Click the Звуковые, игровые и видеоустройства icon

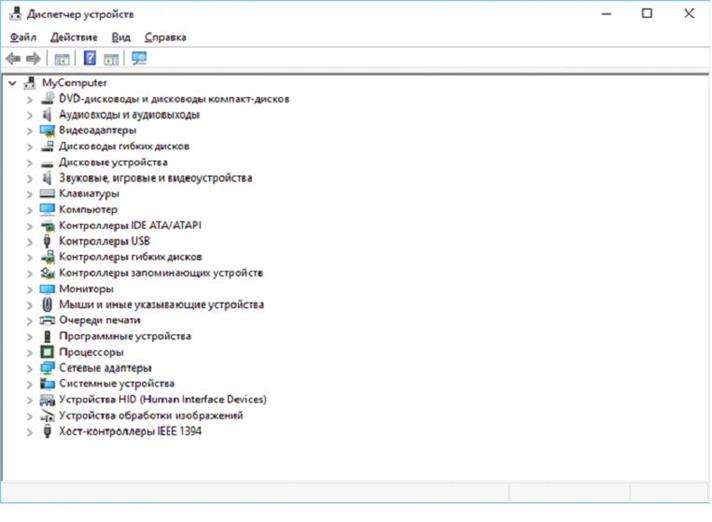coord(47,177)
